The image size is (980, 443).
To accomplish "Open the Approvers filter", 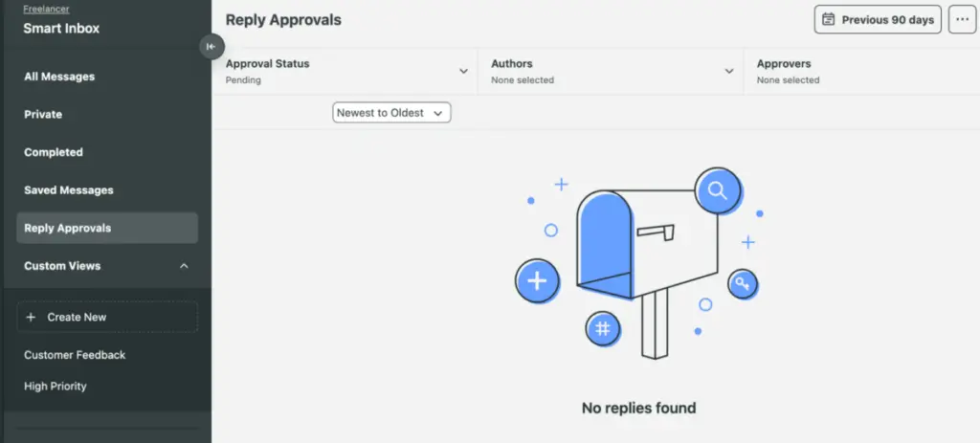I will pyautogui.click(x=861, y=72).
